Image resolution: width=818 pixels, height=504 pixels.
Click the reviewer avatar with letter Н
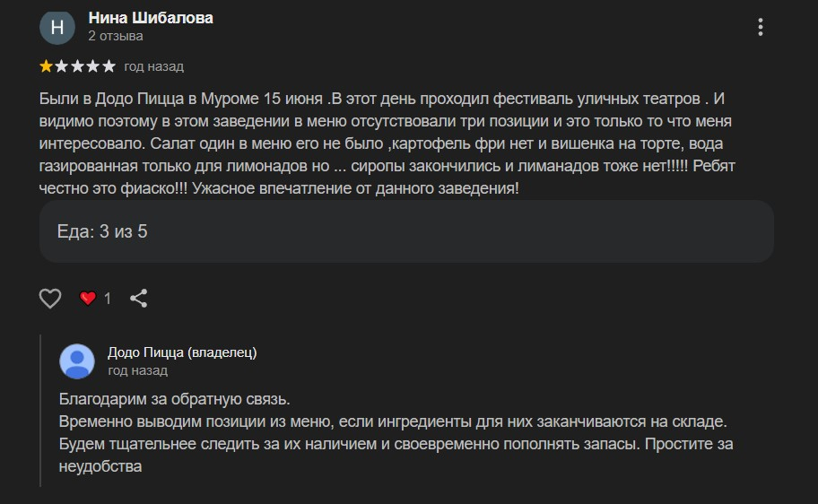coord(57,27)
